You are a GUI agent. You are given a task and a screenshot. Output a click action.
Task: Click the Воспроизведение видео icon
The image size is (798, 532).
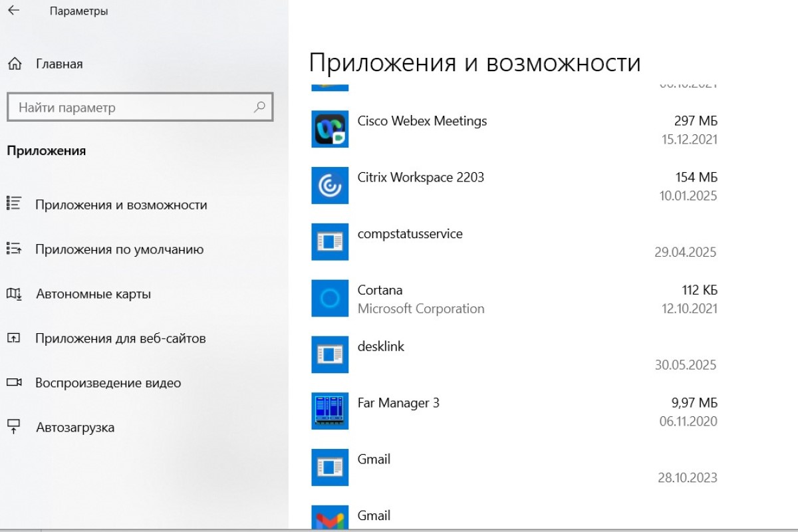[x=14, y=382]
